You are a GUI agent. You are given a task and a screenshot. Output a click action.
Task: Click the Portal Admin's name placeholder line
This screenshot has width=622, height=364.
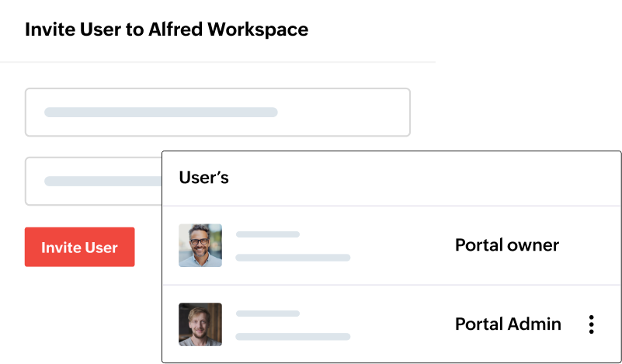coord(268,314)
